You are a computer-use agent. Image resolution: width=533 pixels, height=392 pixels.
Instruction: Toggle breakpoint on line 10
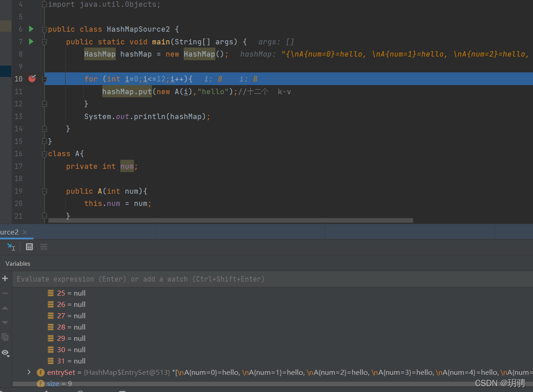tap(32, 79)
